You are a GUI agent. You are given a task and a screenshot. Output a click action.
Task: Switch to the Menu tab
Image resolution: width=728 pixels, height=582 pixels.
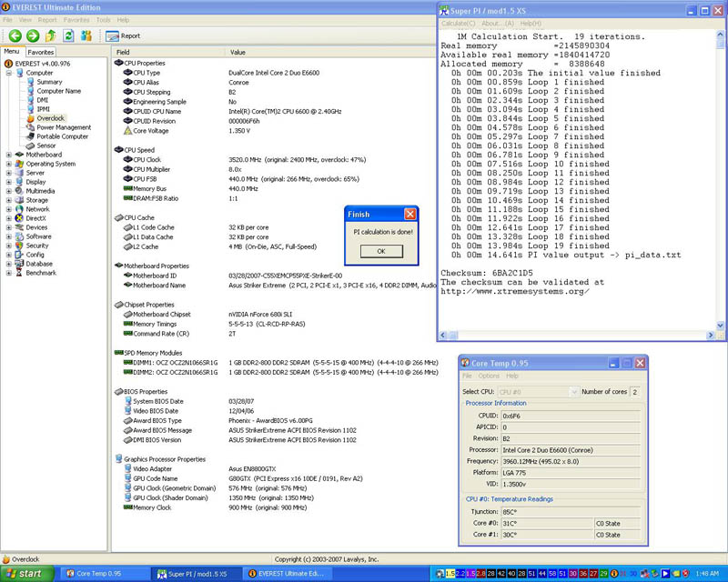(x=12, y=52)
